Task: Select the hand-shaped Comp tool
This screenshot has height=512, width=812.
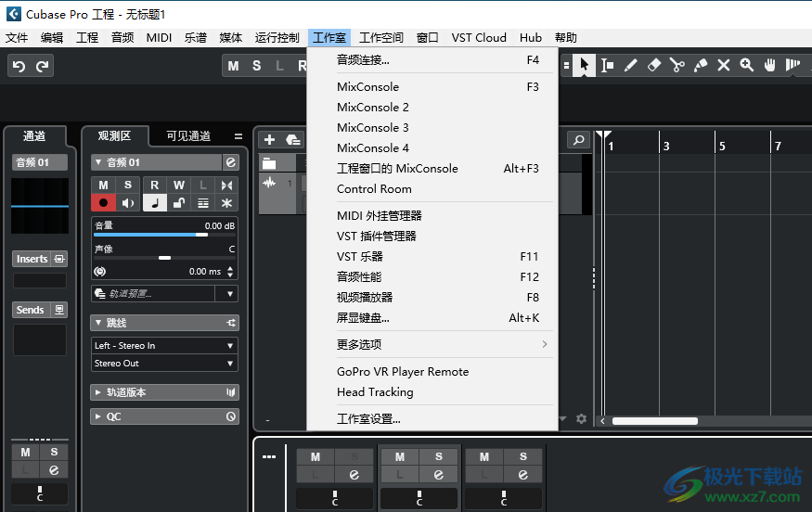Action: point(770,65)
